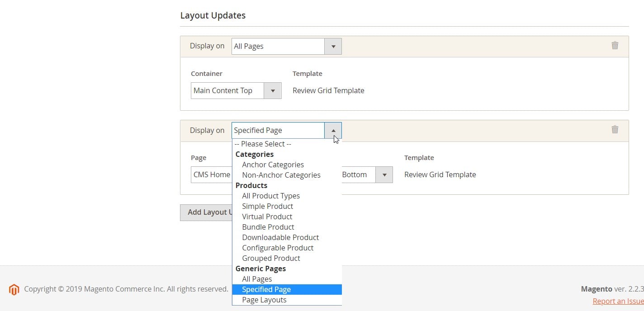Click the Page label in second block
Image resolution: width=644 pixels, height=311 pixels.
(x=199, y=158)
